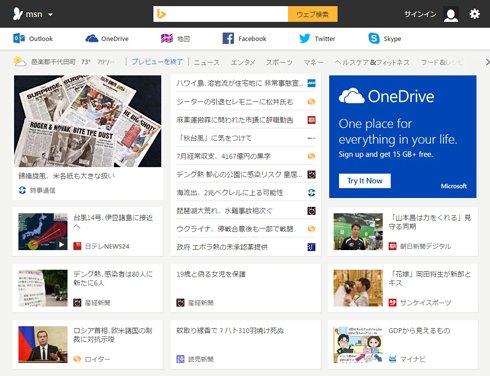Screen dimensions: 490x376
Task: Open the OneDrive cloud icon shortcut
Action: (x=92, y=38)
